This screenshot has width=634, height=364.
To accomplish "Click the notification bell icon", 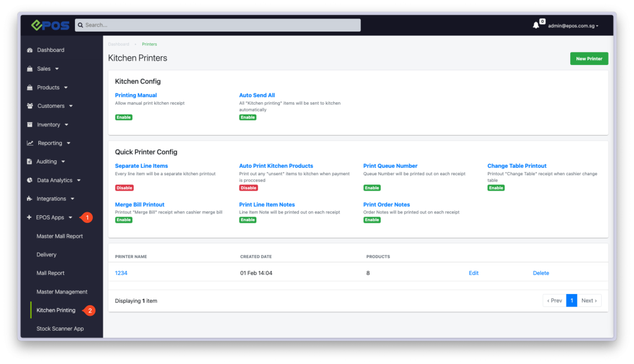I will (536, 25).
